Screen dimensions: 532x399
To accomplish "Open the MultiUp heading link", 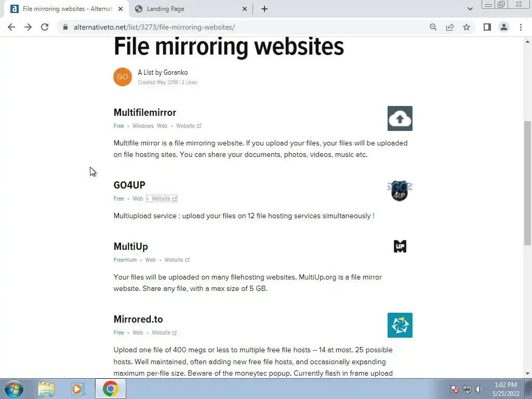I will [x=130, y=246].
